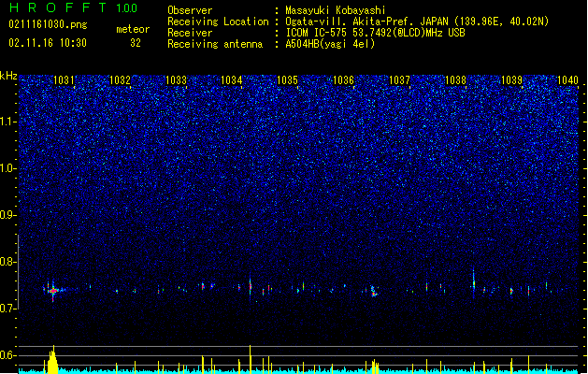Click the timestamp 02.11.16 10:30
The width and height of the screenshot is (588, 374).
pos(48,43)
